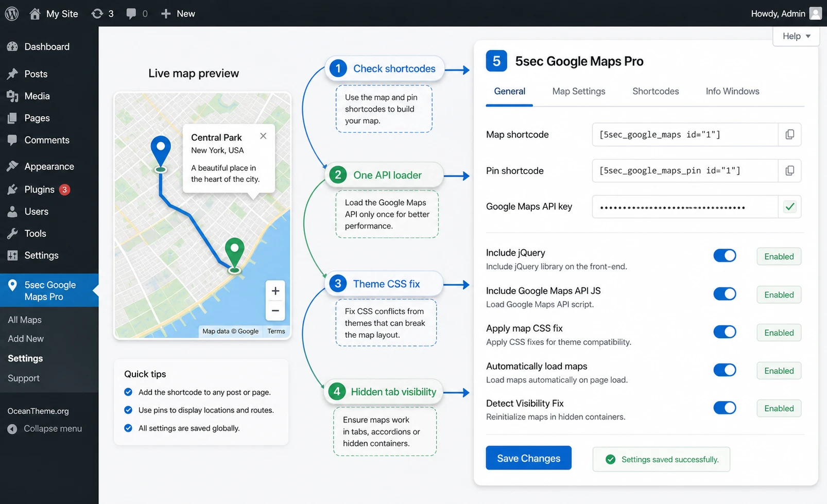Click Howdy, Admin account link
This screenshot has height=504, width=827.
tap(778, 13)
